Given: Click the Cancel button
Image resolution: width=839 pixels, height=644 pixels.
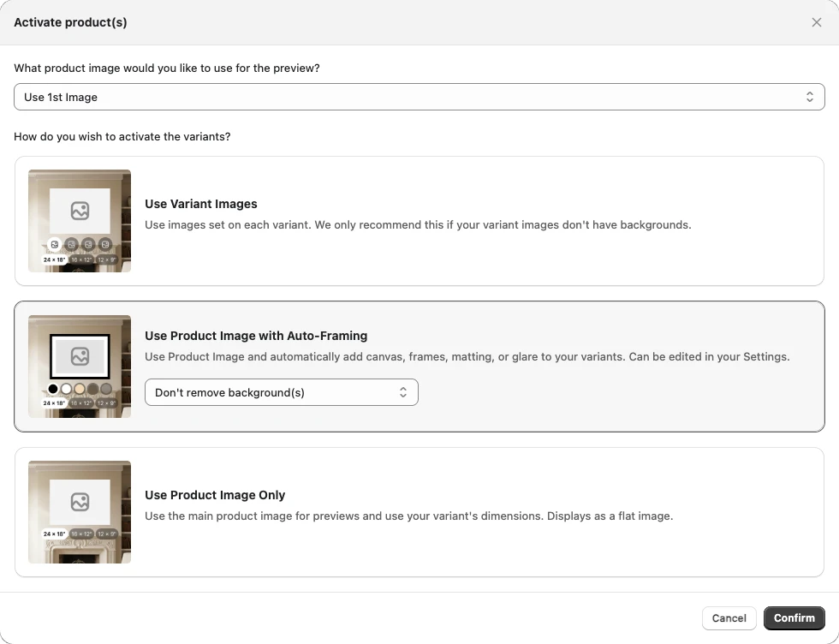Looking at the screenshot, I should (729, 618).
